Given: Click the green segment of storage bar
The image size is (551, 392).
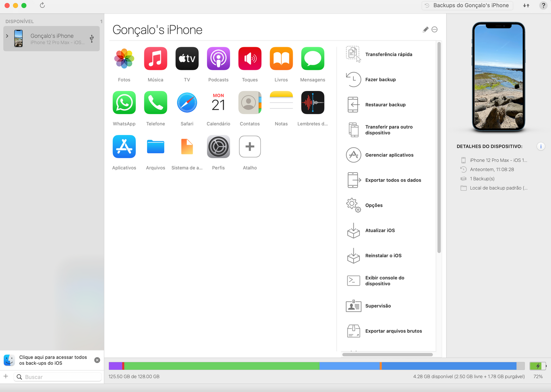Looking at the screenshot, I should coord(222,366).
